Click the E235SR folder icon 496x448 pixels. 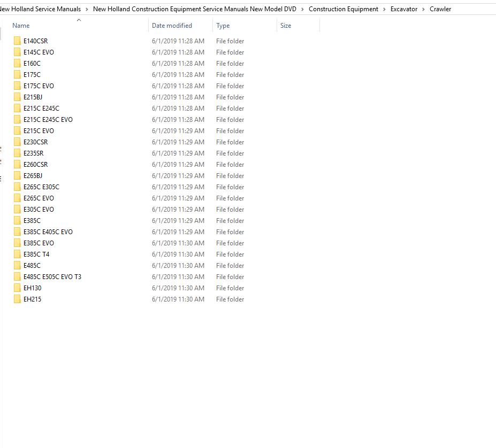pos(18,153)
